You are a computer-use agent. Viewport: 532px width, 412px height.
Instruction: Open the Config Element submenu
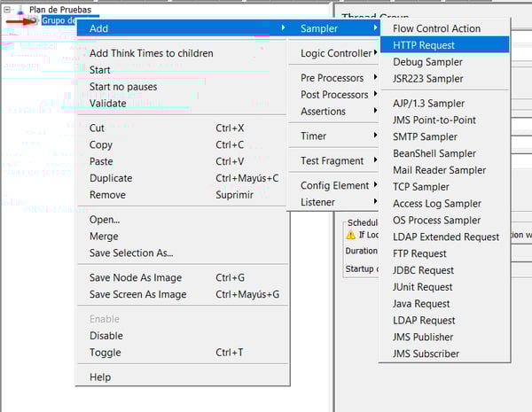coord(335,185)
